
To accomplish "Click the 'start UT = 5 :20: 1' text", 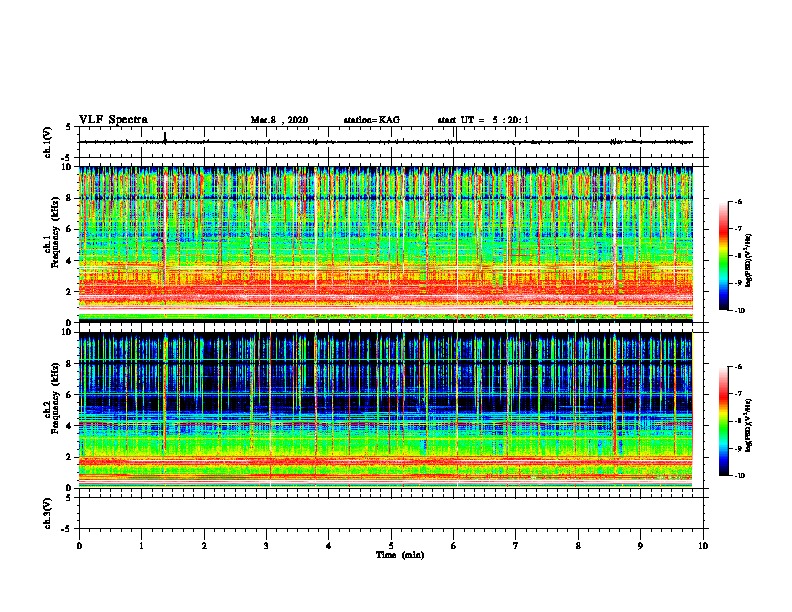I will point(483,120).
